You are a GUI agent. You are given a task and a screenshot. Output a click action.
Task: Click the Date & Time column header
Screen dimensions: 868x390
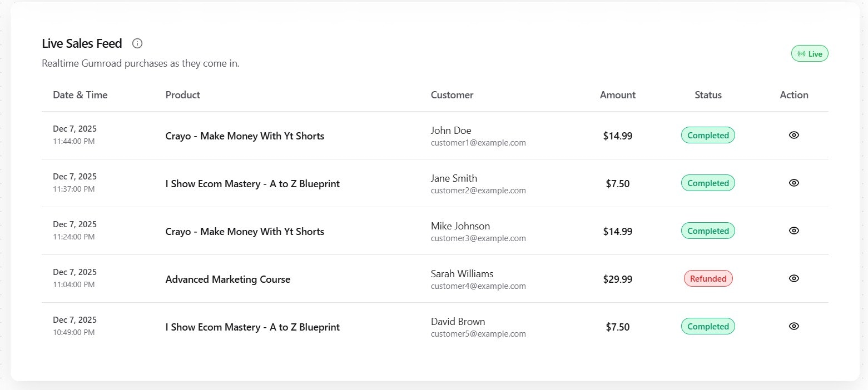(80, 95)
